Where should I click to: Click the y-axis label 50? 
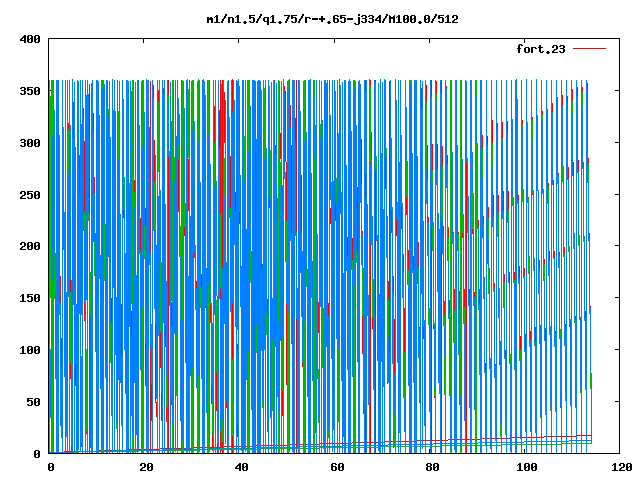33,402
